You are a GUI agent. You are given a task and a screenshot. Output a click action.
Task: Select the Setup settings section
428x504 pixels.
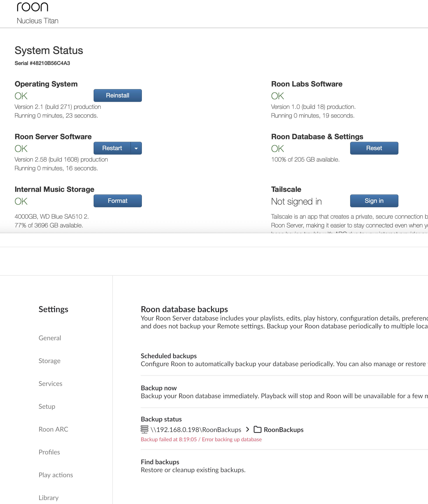(47, 406)
